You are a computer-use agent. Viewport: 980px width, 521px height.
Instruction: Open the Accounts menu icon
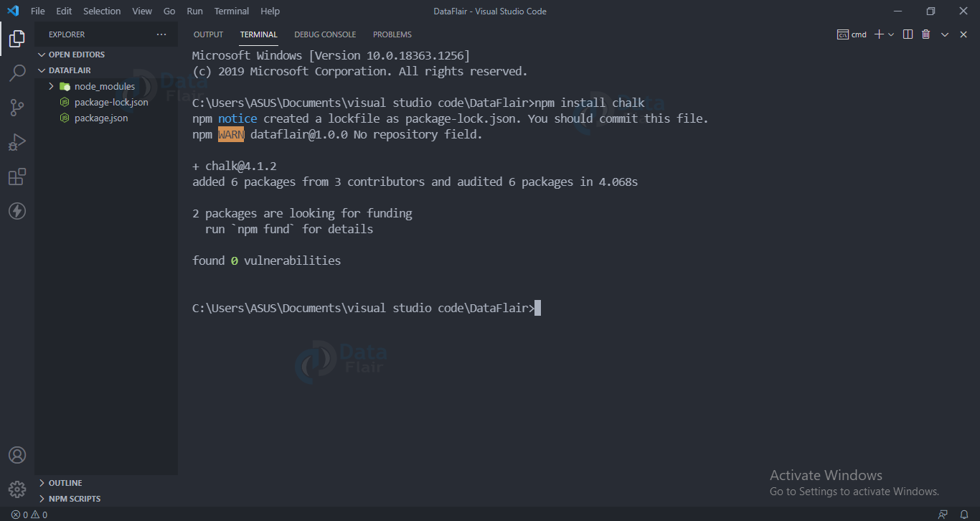coord(17,455)
